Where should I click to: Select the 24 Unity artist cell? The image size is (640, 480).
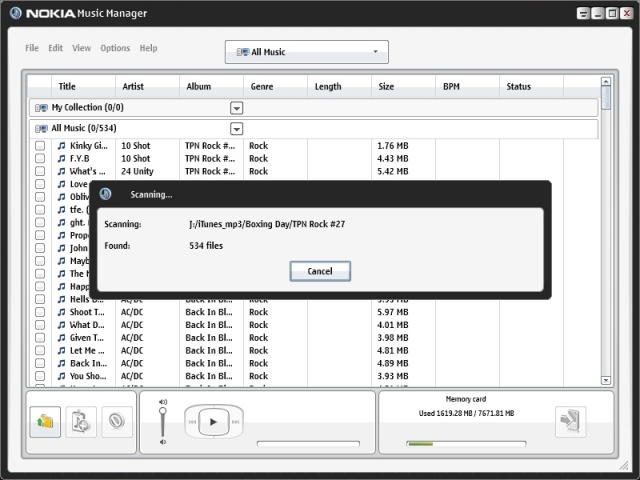pyautogui.click(x=138, y=171)
